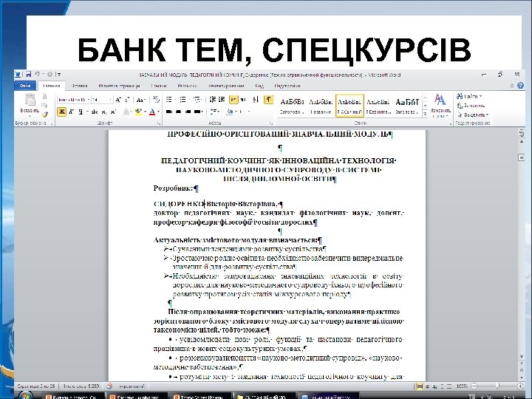Click the Align Text Left icon

(169, 112)
